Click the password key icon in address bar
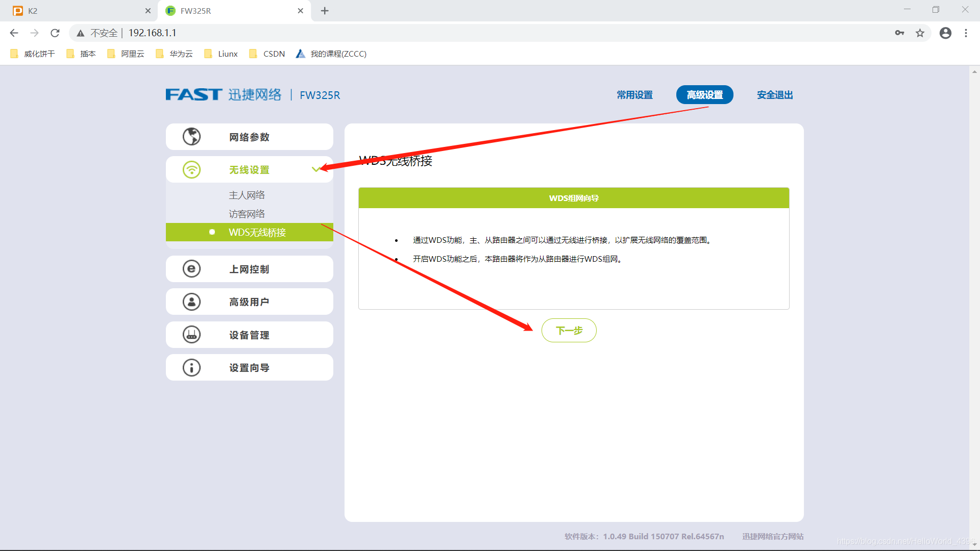980x551 pixels. click(900, 33)
